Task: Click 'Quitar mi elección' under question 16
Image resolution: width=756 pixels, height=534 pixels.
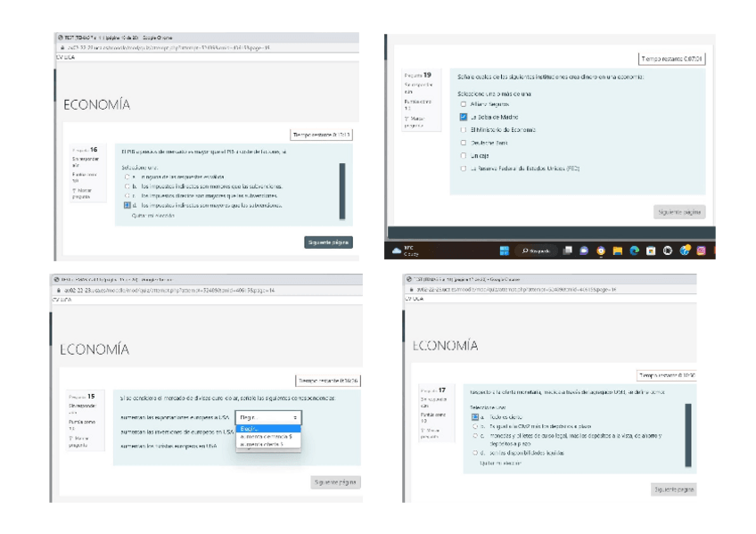Action: (153, 216)
